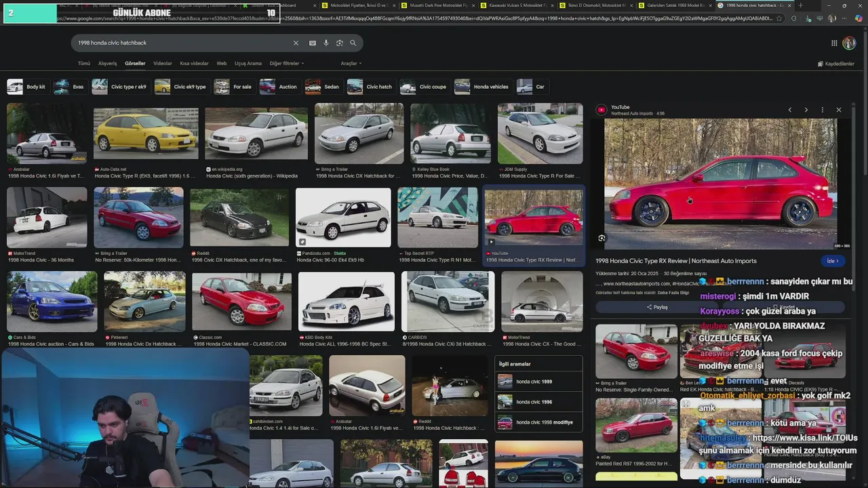Select Civic hatch filter chip
868x488 pixels.
[370, 87]
